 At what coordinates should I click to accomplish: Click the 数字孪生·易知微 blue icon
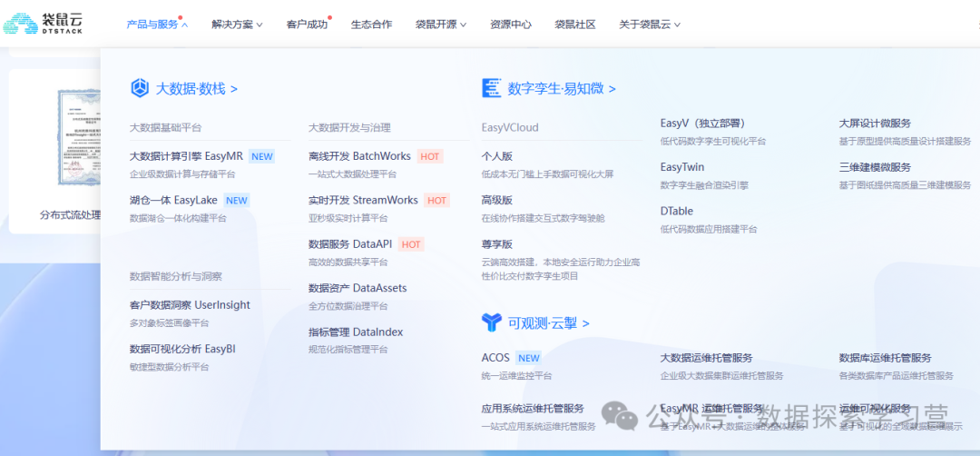[491, 88]
